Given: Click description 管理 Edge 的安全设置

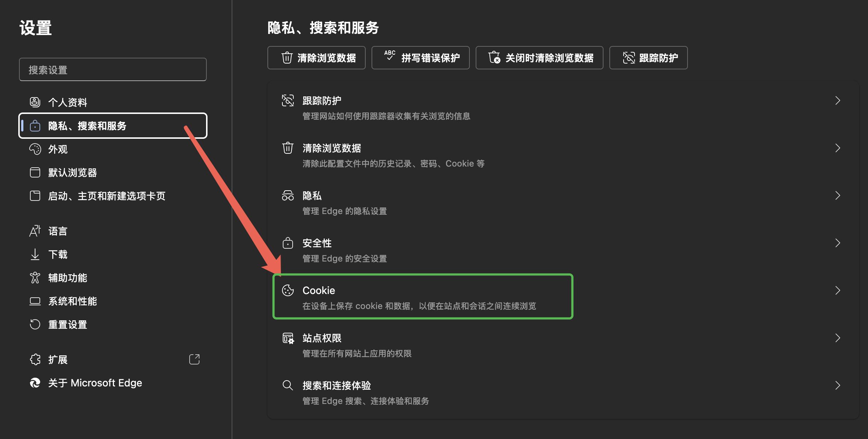Looking at the screenshot, I should [344, 259].
